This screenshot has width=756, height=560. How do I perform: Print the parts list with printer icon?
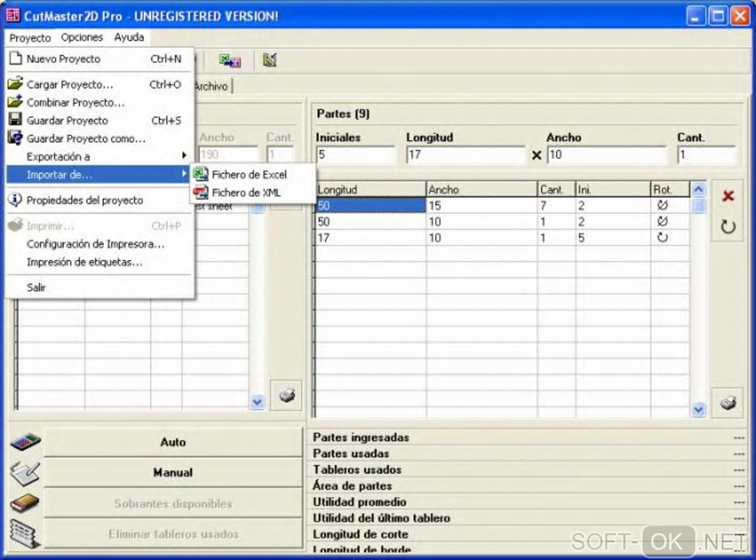pyautogui.click(x=728, y=402)
